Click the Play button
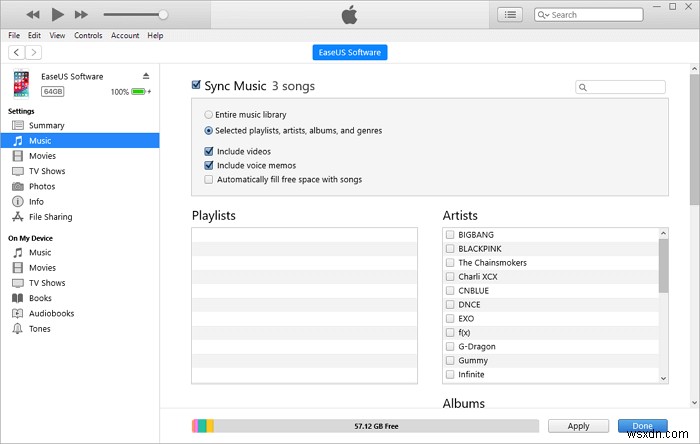Viewport: 700px width, 444px height. [57, 15]
